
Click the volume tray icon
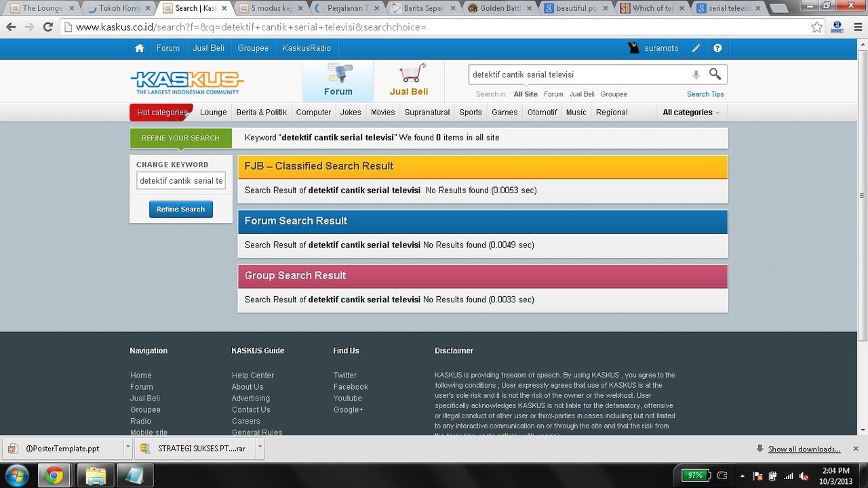click(x=804, y=476)
